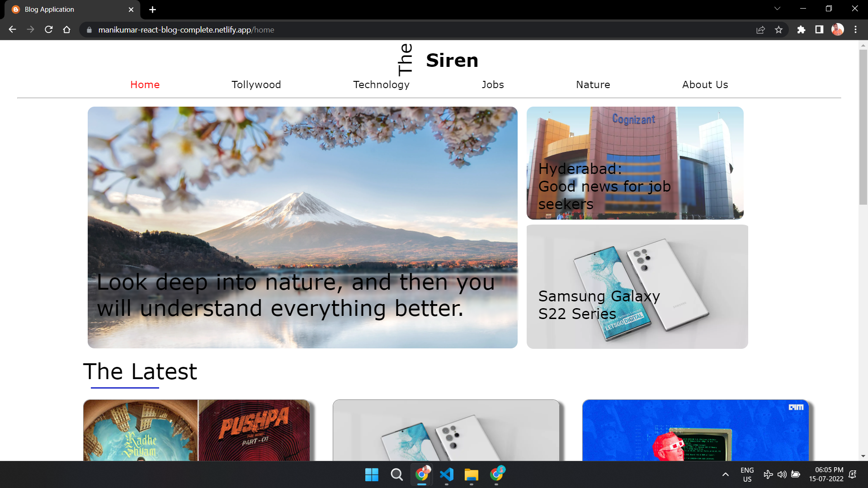Open the Tollywood section
This screenshot has width=868, height=488.
pyautogui.click(x=256, y=84)
